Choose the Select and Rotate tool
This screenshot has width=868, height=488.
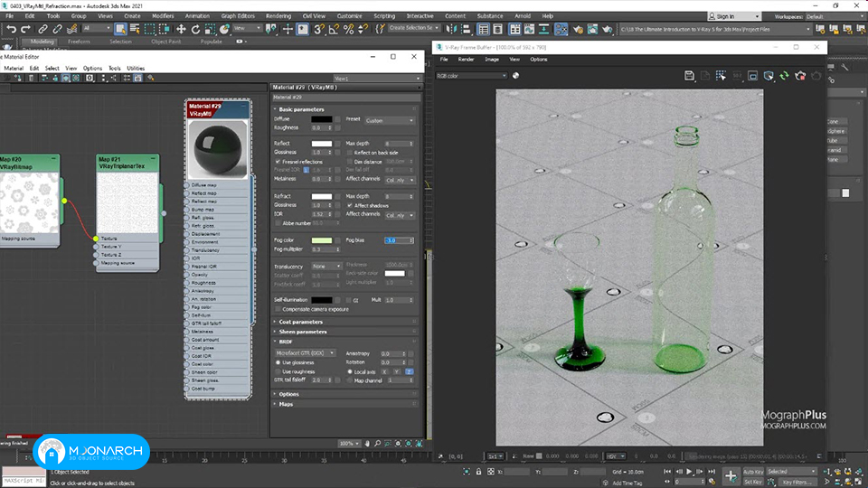tap(195, 29)
